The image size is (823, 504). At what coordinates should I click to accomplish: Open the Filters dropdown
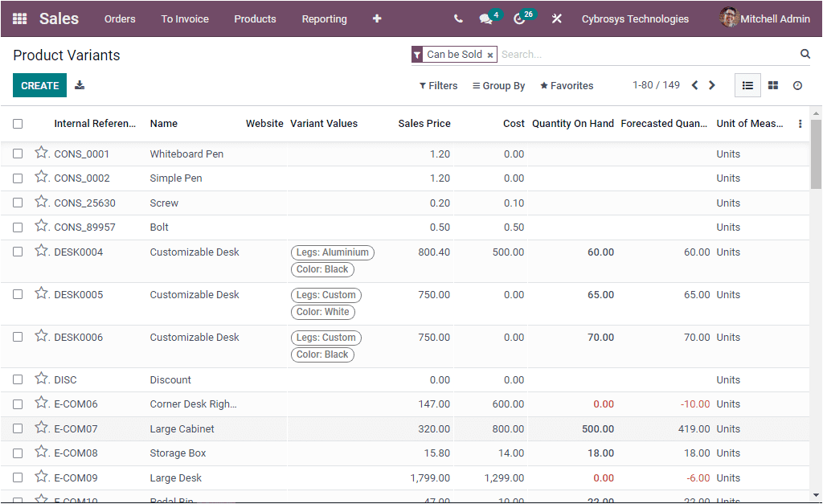[437, 85]
